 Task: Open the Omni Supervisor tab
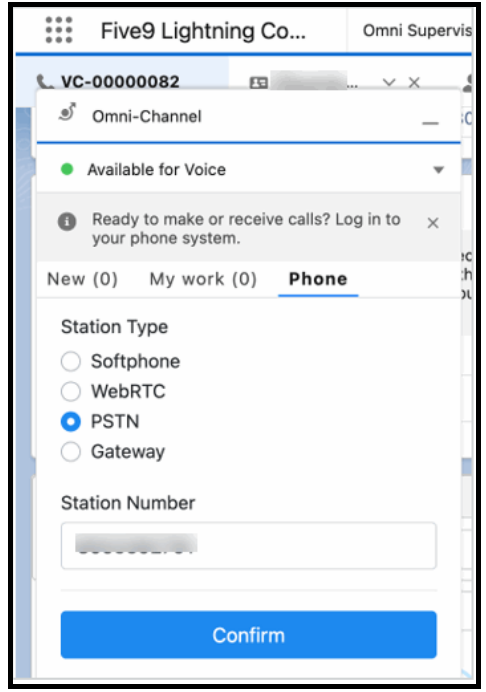[417, 30]
